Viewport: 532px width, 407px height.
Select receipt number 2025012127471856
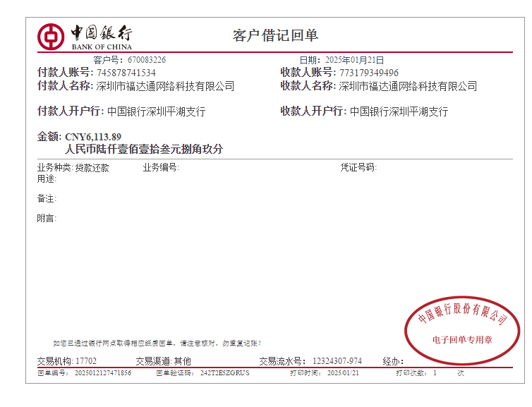[x=103, y=373]
